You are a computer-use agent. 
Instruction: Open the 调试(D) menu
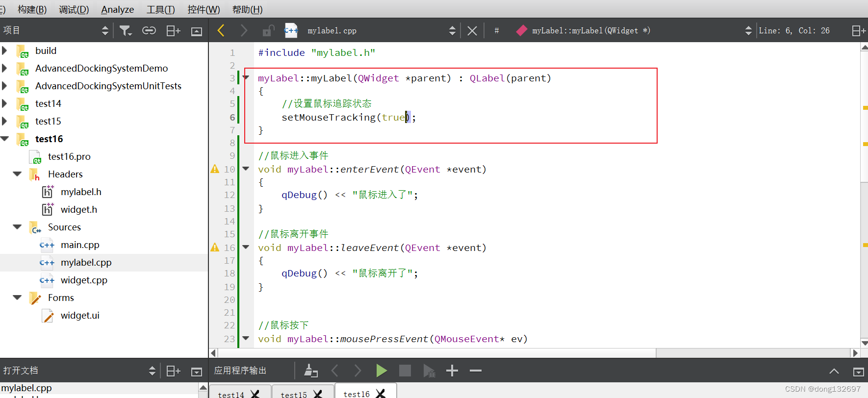[74, 9]
